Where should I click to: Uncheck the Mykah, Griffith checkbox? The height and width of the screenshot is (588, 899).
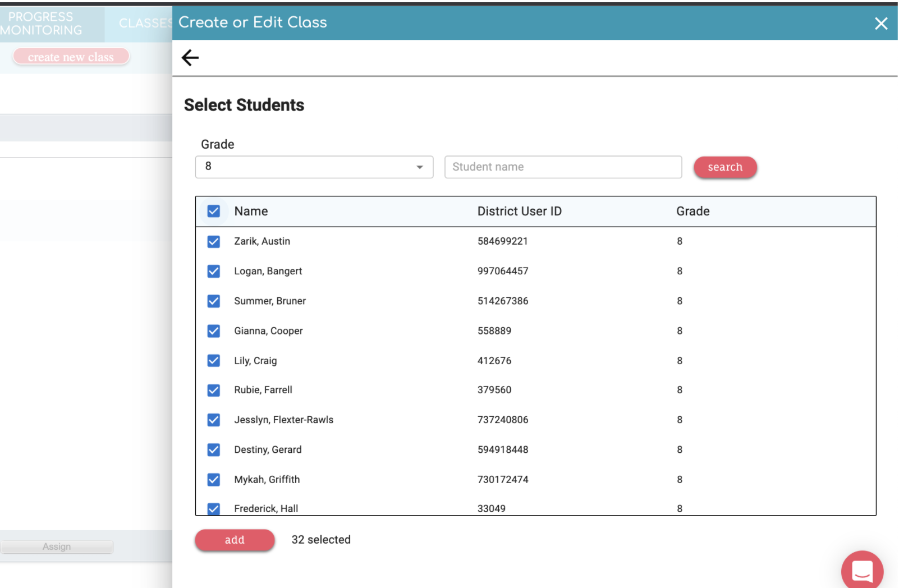click(214, 480)
